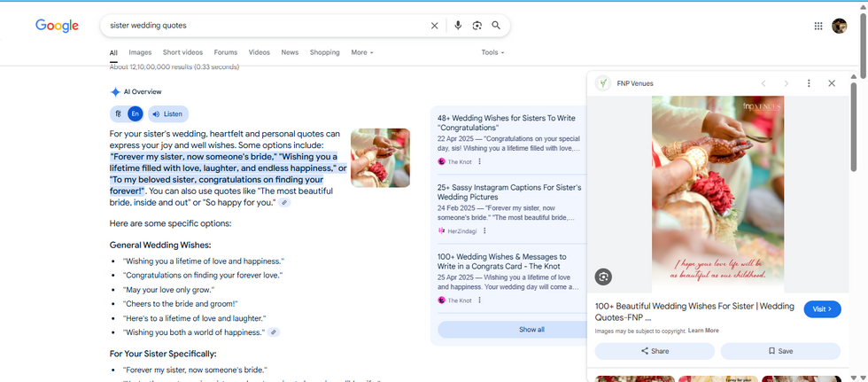Switch AI Overview language to Hindi
868x382 pixels.
[119, 114]
